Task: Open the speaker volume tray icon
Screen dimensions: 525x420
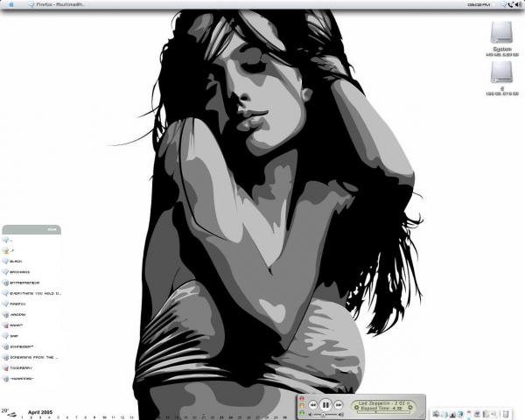Action: (519, 4)
